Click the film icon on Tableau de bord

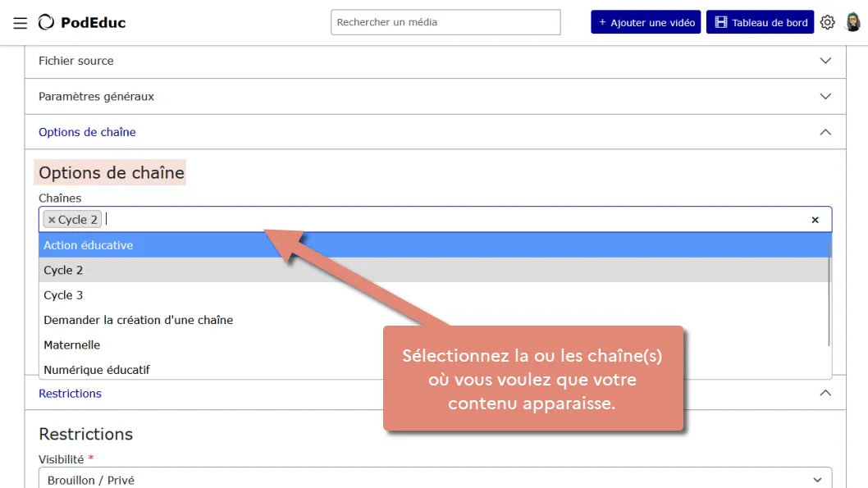pos(721,22)
